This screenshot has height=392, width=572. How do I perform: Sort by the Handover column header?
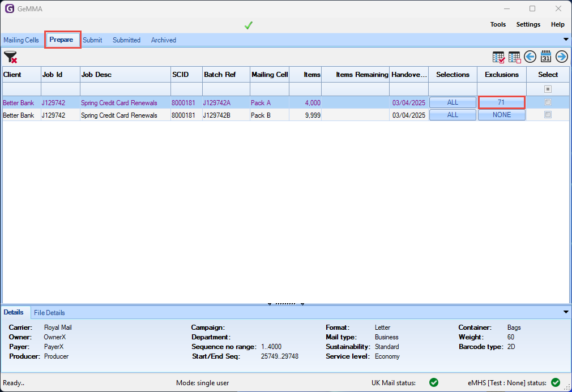409,74
